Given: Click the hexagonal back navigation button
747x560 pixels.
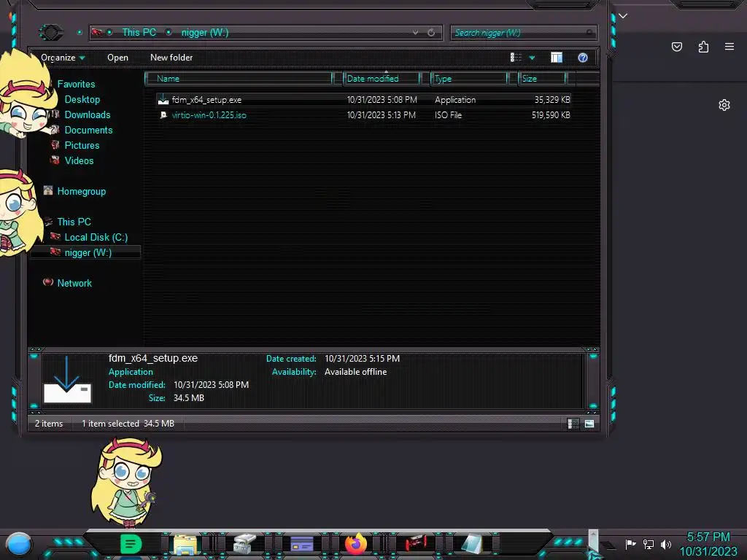Looking at the screenshot, I should pos(50,32).
